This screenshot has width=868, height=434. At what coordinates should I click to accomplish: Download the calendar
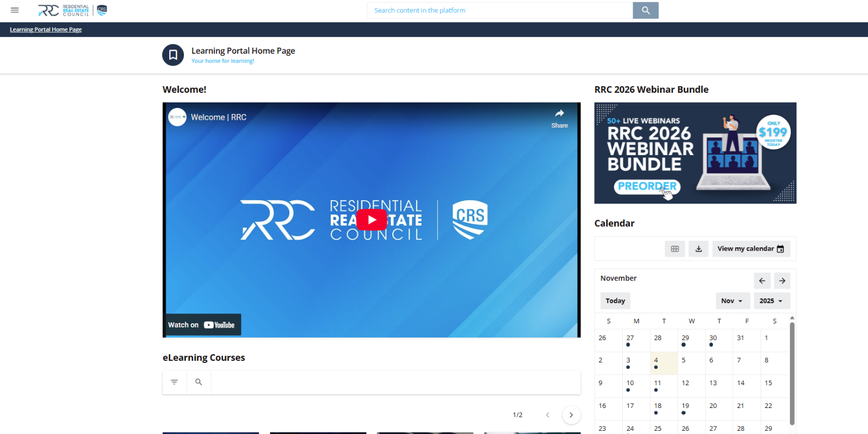click(699, 248)
